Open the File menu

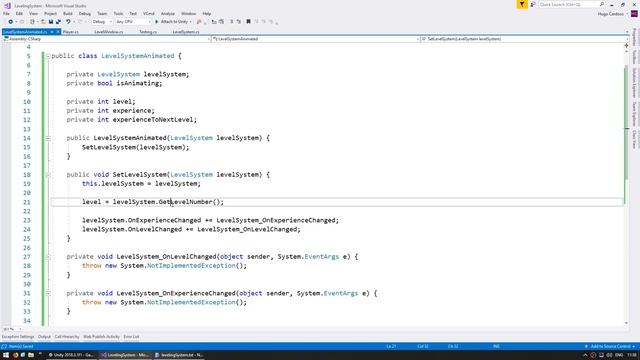pos(6,13)
